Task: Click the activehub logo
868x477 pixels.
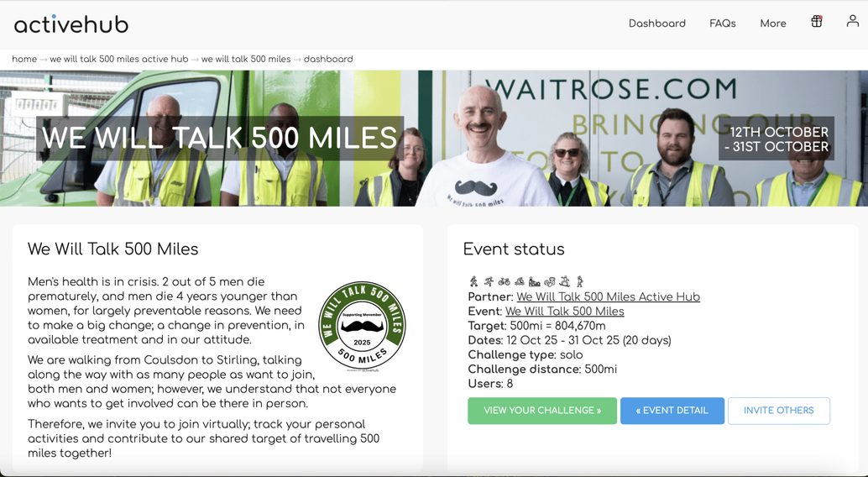Action: coord(71,24)
